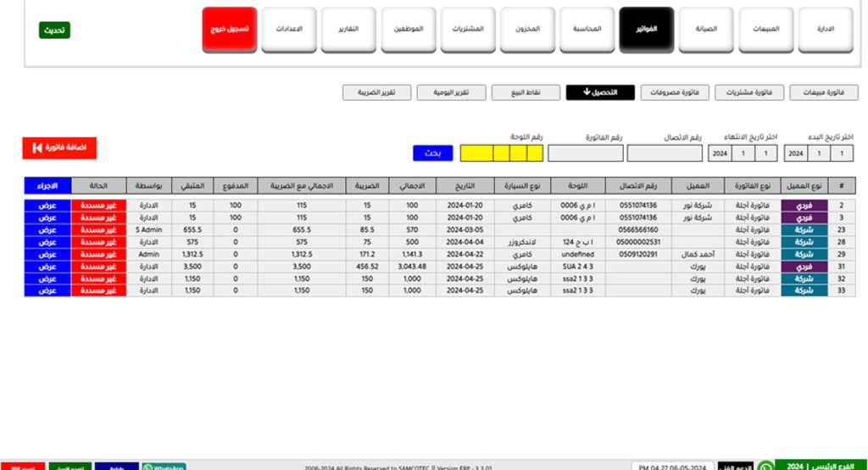Viewport: 868px width, 470px height.
Task: Open the التحصيل tab with down arrow
Action: pos(599,92)
